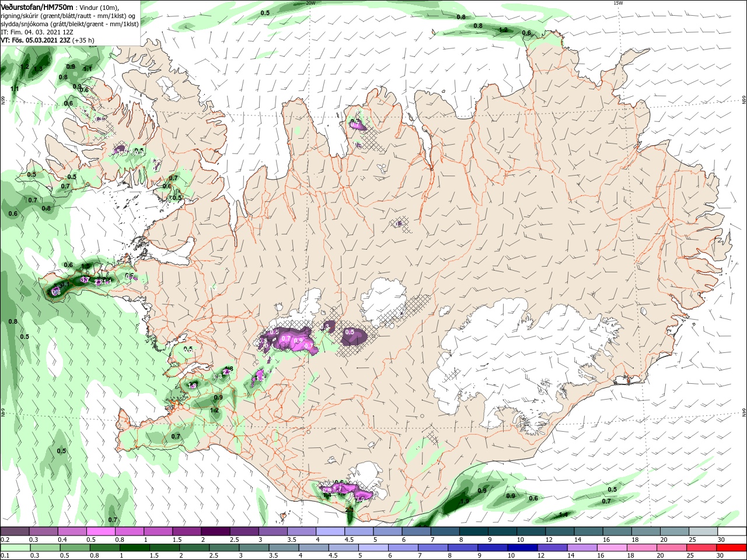Click the '2.4' value on the south coast
Viewport: 747px width, 560px height.
(349, 510)
